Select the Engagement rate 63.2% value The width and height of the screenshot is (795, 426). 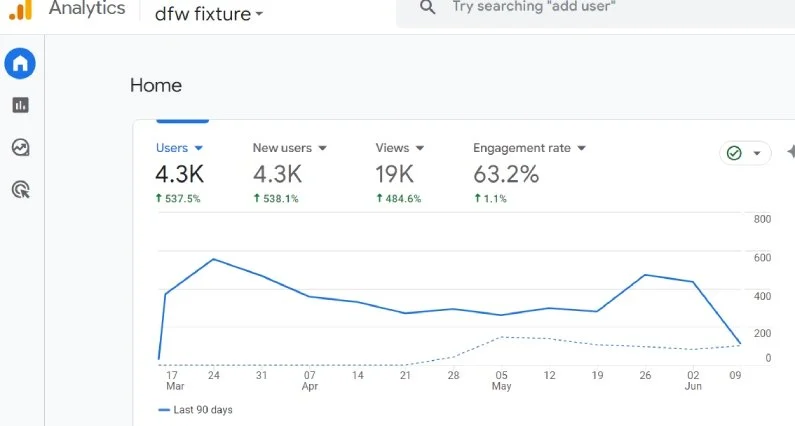(506, 174)
